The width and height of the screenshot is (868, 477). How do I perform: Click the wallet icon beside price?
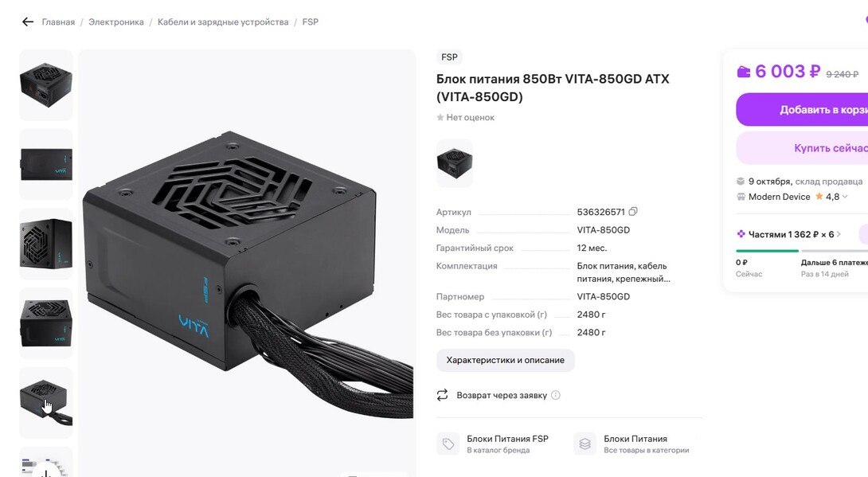tap(744, 72)
